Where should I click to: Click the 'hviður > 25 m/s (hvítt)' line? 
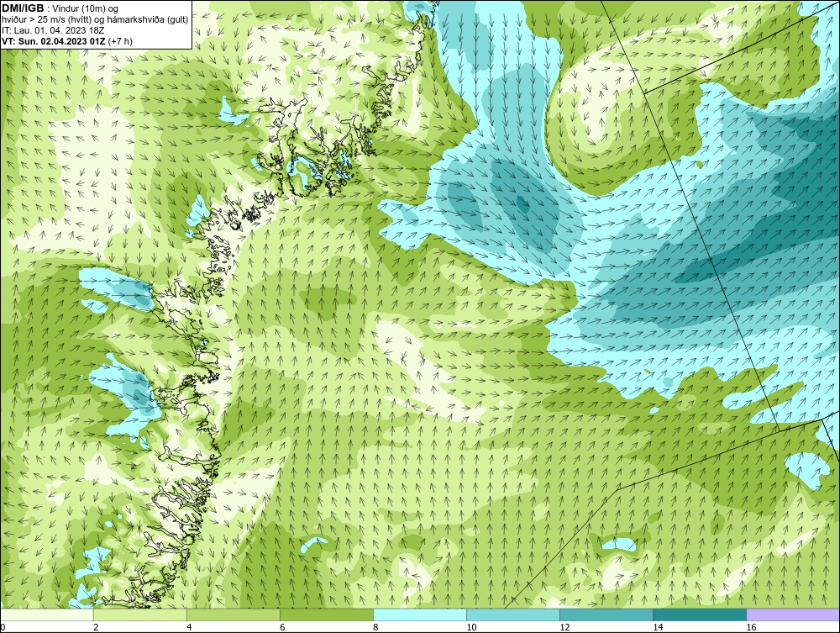95,20
